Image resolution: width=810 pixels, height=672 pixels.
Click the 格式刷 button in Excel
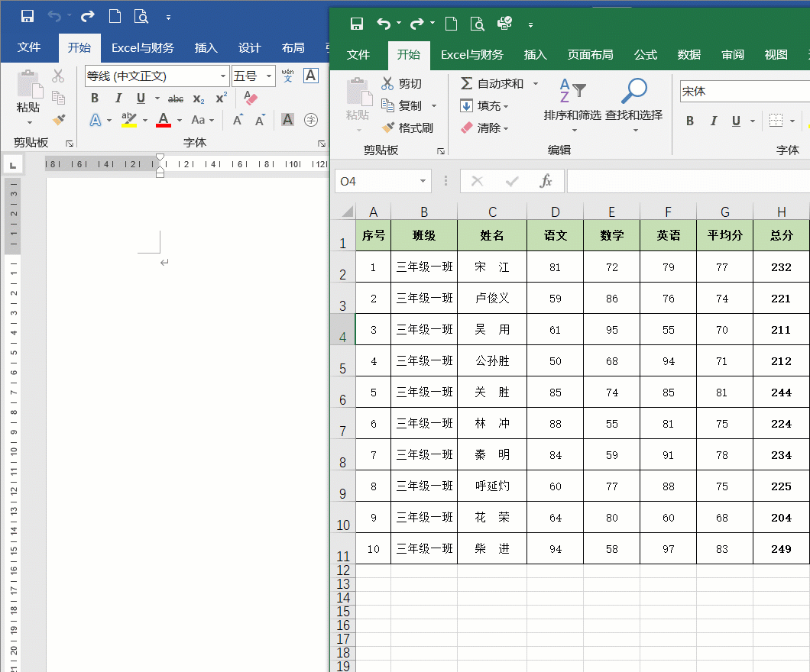407,128
